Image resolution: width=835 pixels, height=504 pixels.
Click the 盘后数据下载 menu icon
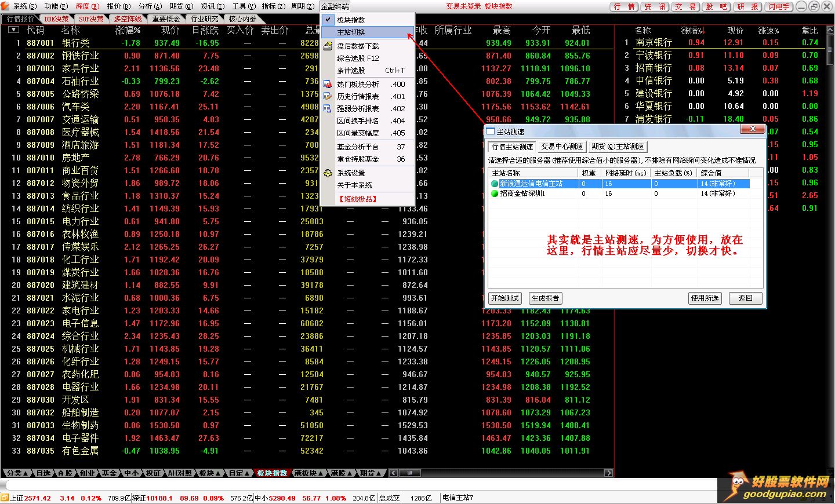pyautogui.click(x=328, y=46)
